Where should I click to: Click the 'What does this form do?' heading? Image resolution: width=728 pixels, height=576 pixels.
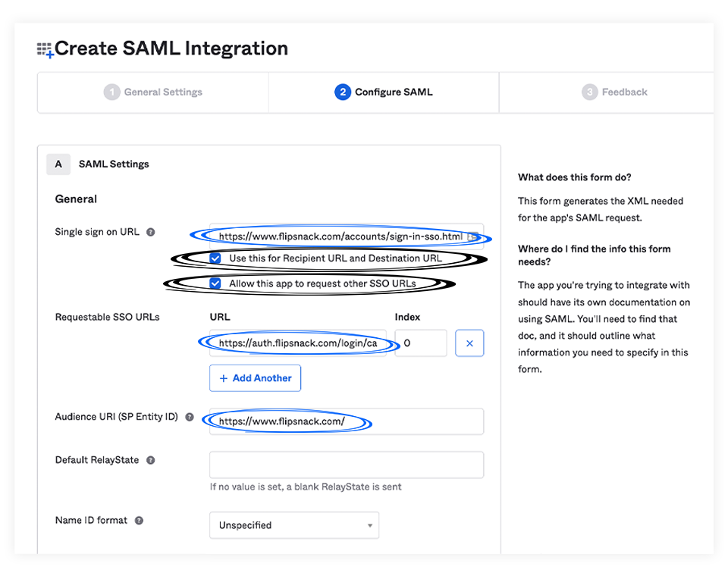pyautogui.click(x=575, y=177)
